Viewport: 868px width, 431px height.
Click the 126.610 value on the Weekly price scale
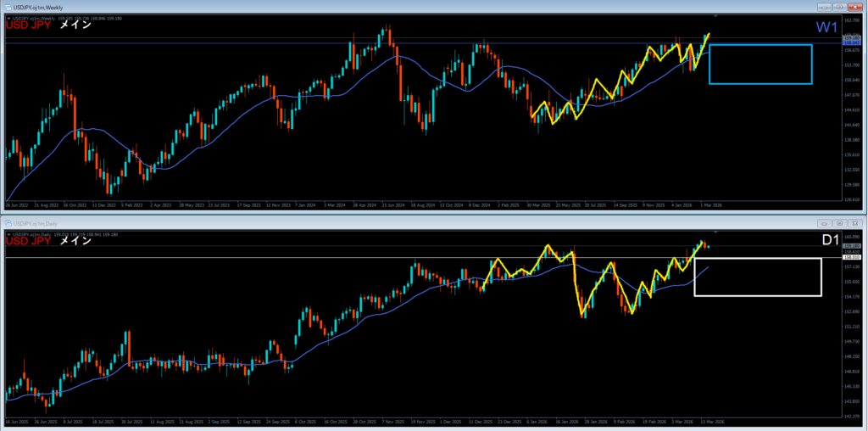[x=851, y=200]
